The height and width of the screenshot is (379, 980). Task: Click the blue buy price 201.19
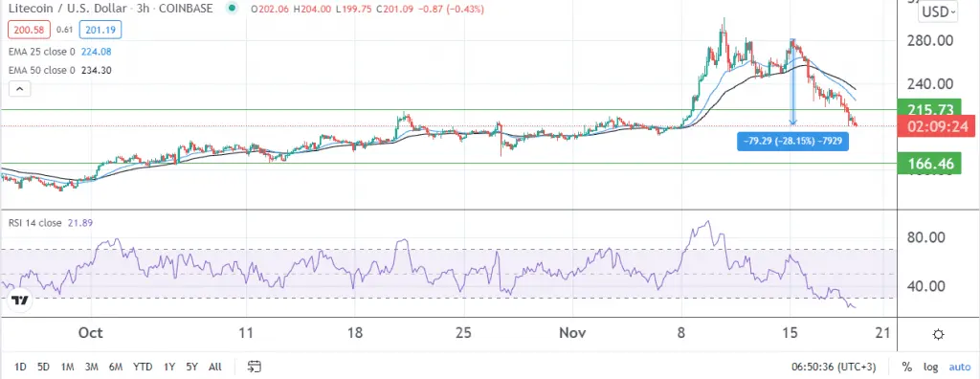(100, 30)
